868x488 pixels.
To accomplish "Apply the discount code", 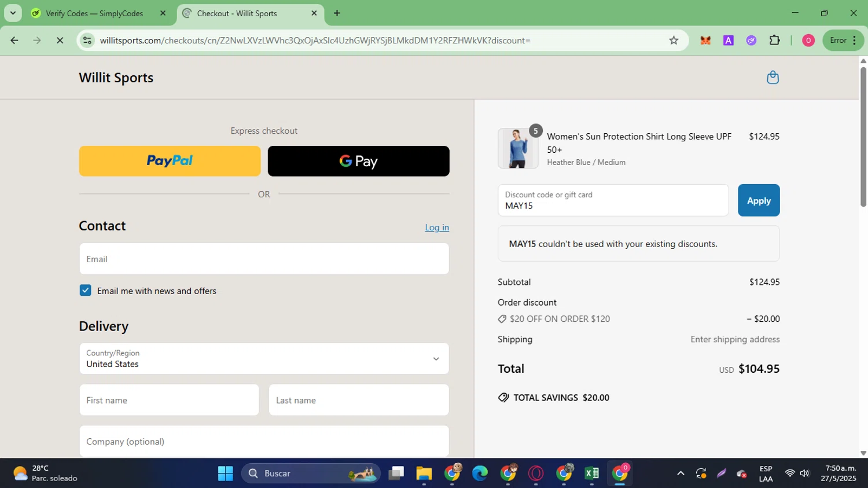I will pos(759,200).
